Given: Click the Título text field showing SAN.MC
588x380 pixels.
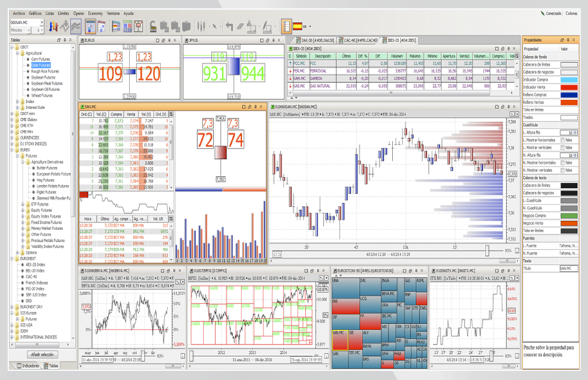Looking at the screenshot, I should tap(569, 269).
